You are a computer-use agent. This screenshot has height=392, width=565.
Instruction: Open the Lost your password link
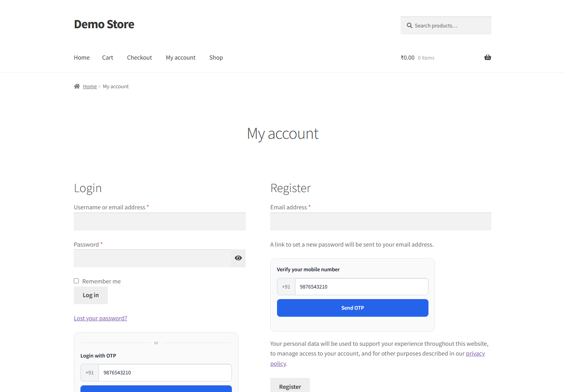point(100,318)
